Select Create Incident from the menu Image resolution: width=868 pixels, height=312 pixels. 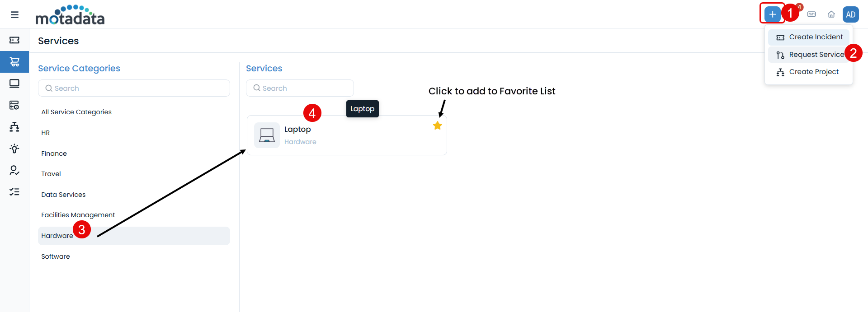pyautogui.click(x=809, y=37)
